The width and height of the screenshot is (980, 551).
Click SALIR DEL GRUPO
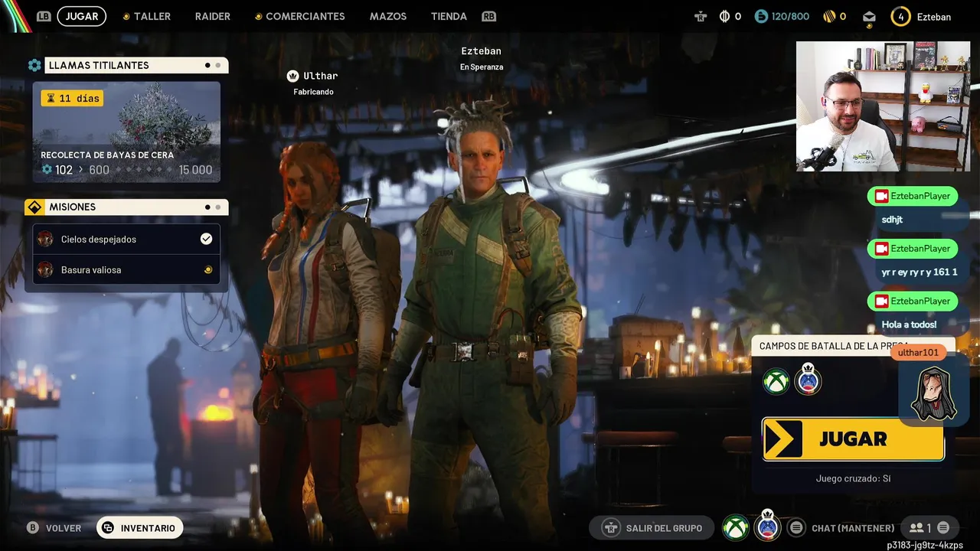click(x=652, y=528)
